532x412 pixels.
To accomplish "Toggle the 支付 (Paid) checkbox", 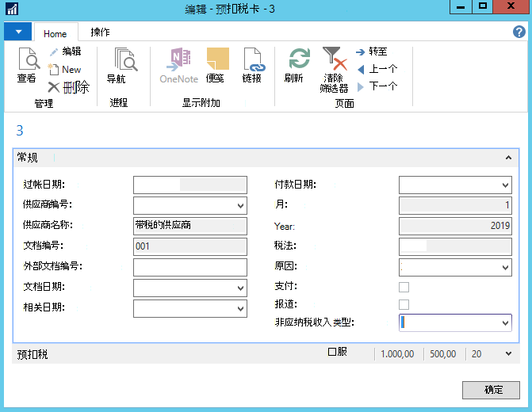I will tap(404, 287).
